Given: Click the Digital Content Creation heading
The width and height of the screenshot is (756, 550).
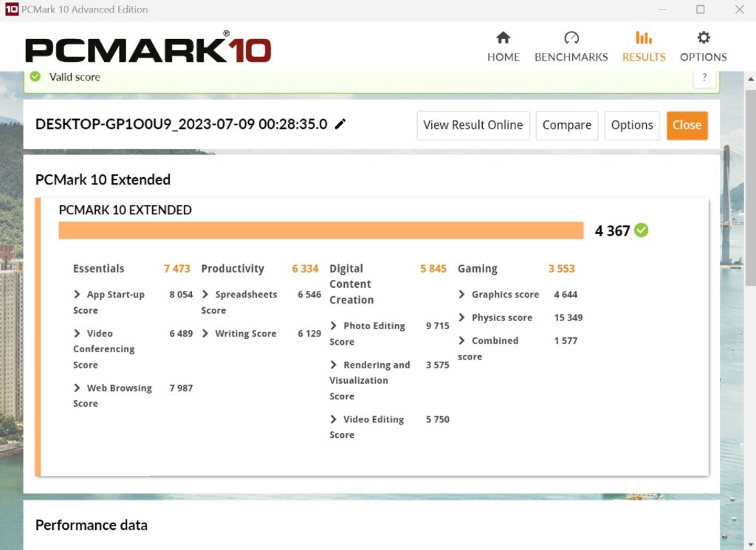Looking at the screenshot, I should [x=351, y=284].
